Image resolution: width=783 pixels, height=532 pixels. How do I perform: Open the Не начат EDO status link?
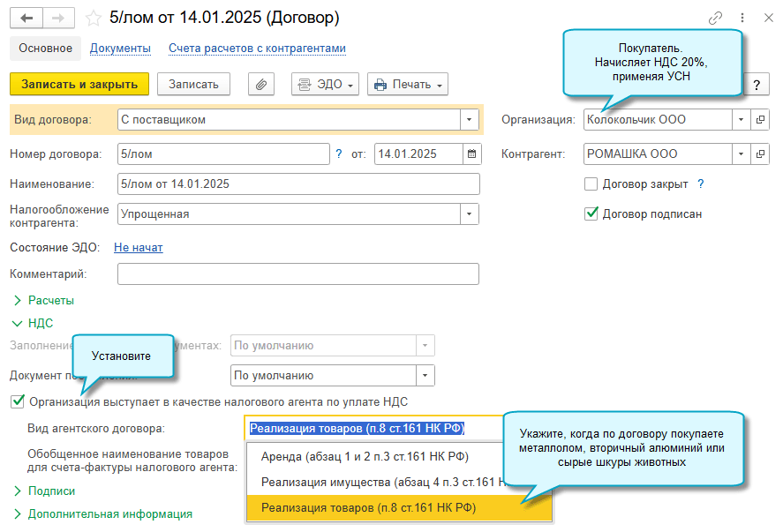click(139, 248)
